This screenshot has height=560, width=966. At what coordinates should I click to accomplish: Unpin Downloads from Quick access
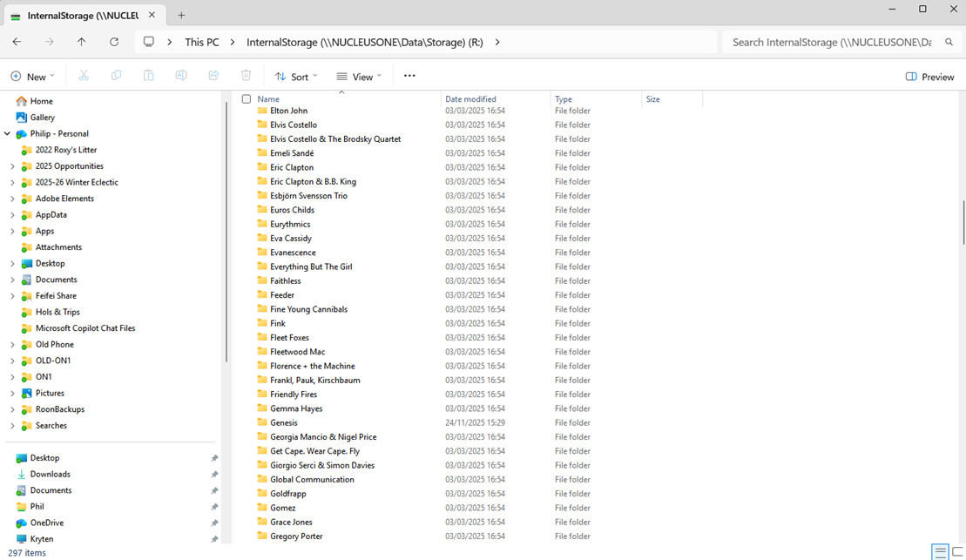click(x=214, y=475)
